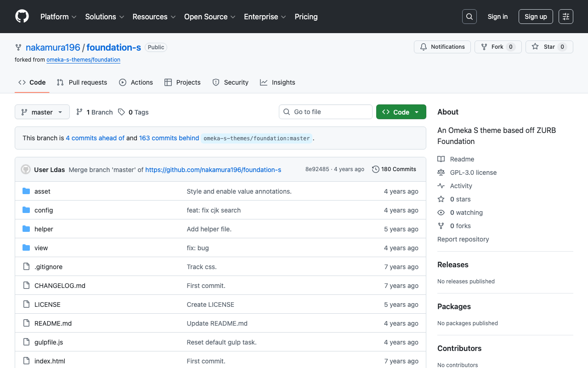The width and height of the screenshot is (588, 368).
Task: Expand the master branch dropdown
Action: coord(42,112)
